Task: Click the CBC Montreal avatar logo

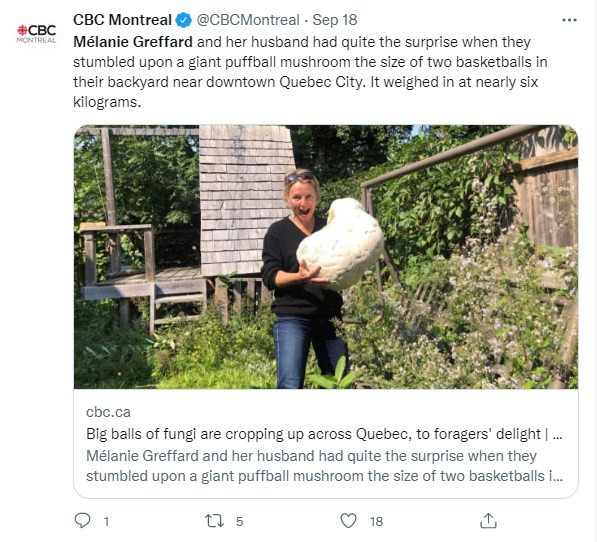Action: (36, 33)
